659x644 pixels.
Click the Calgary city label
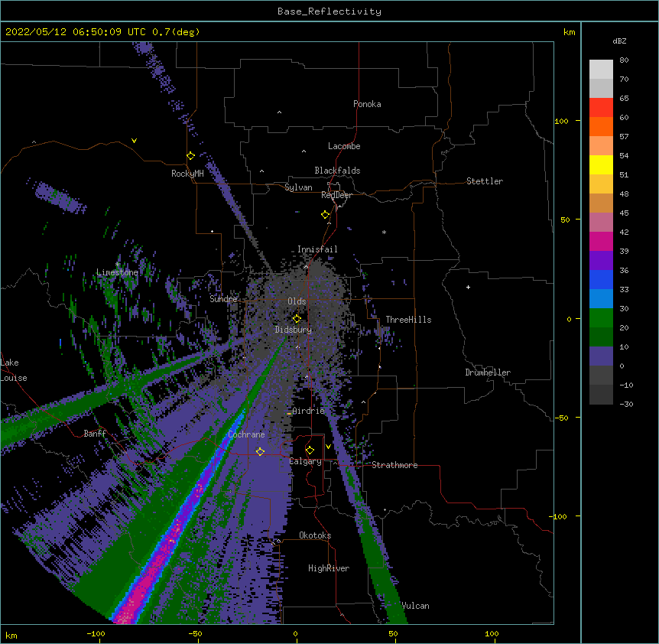pyautogui.click(x=305, y=461)
